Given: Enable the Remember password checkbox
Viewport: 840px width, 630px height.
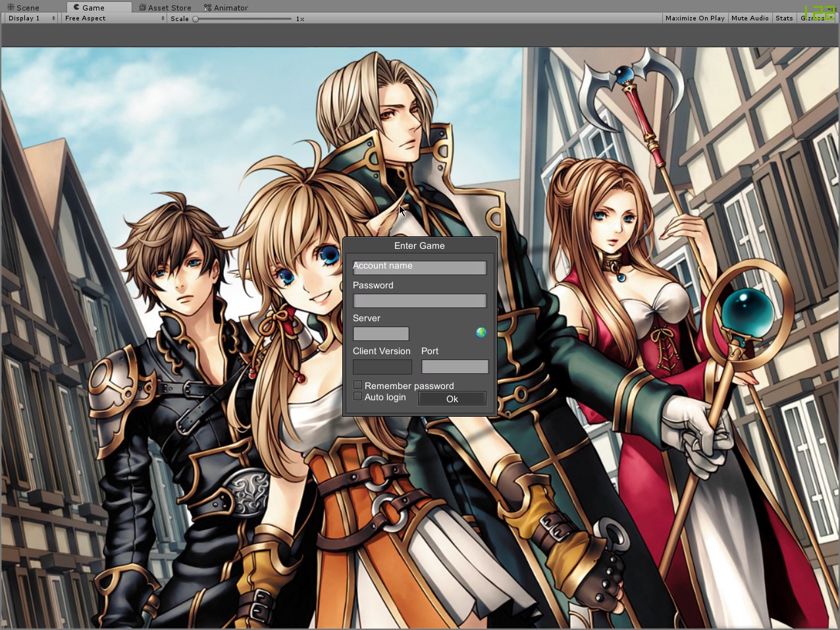Looking at the screenshot, I should (x=358, y=385).
